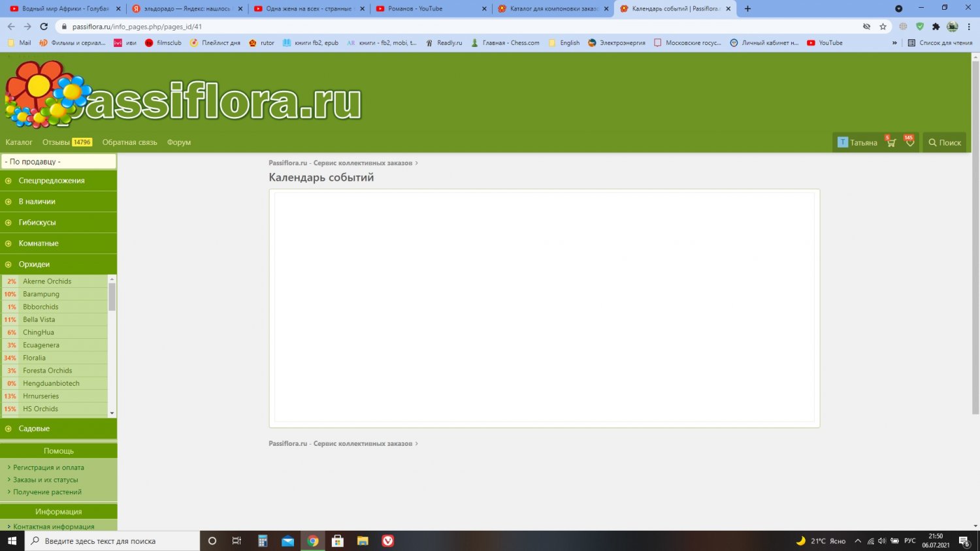
Task: Open Vivaldi browser from the taskbar
Action: pos(387,541)
